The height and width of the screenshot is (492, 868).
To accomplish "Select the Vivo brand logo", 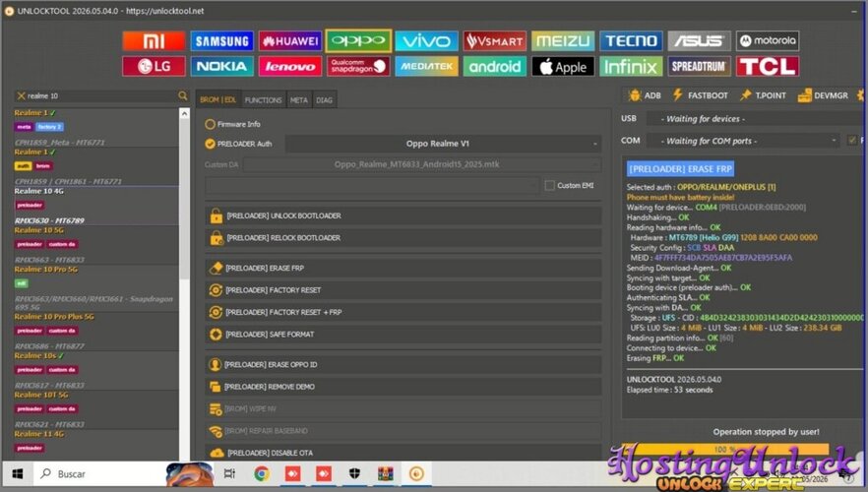I will (426, 41).
